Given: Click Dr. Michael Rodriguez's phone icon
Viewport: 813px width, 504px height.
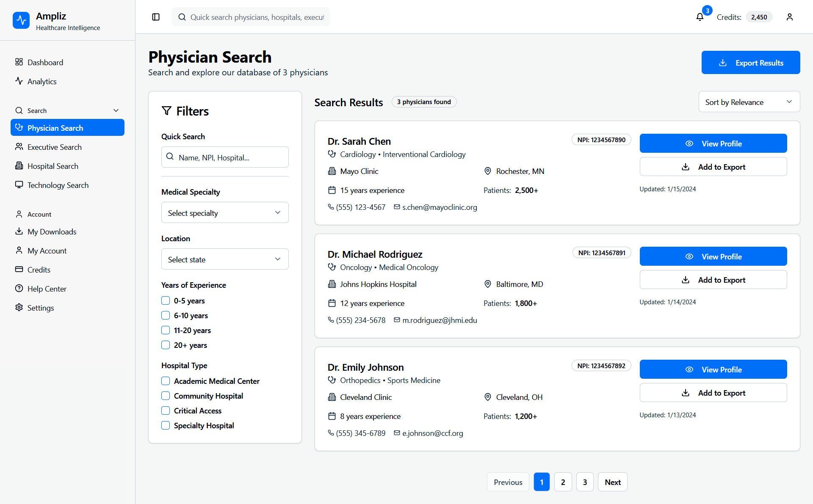Looking at the screenshot, I should [331, 320].
